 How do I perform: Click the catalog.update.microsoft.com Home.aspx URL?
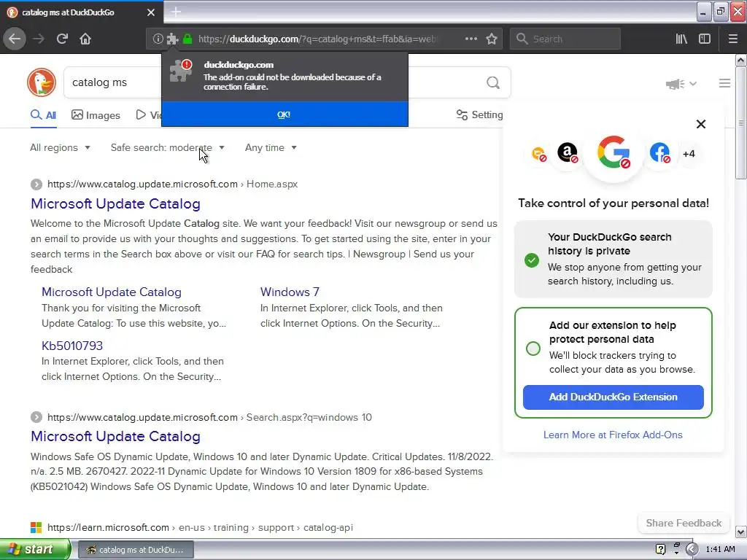point(172,184)
